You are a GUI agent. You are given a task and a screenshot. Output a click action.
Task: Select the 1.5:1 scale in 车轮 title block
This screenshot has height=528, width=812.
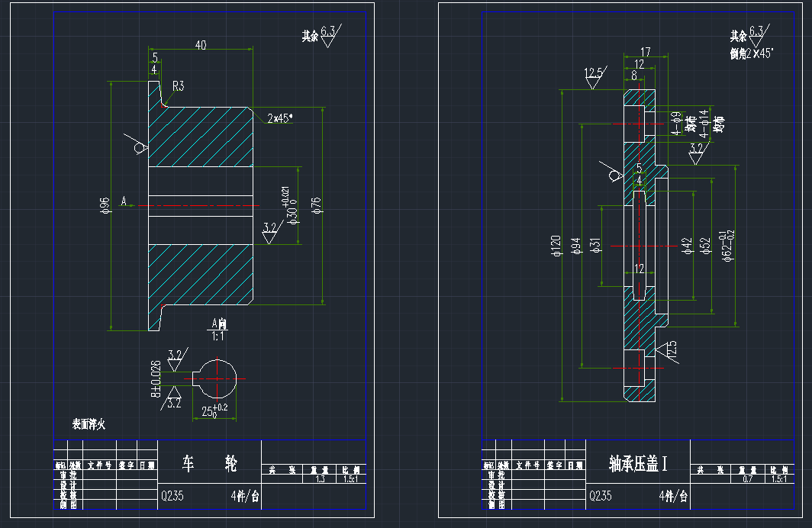(350, 479)
